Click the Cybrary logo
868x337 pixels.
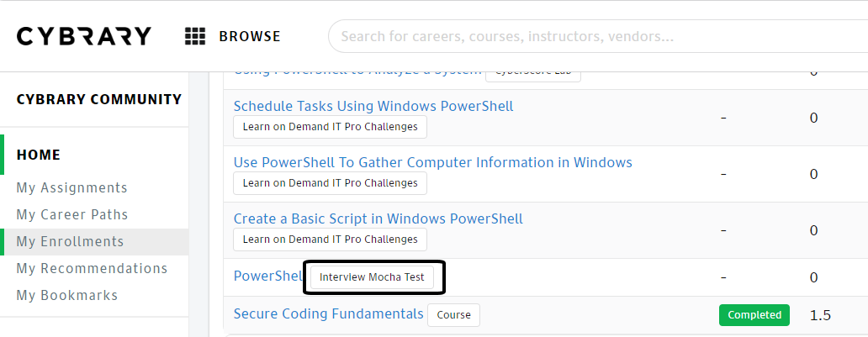[x=83, y=36]
